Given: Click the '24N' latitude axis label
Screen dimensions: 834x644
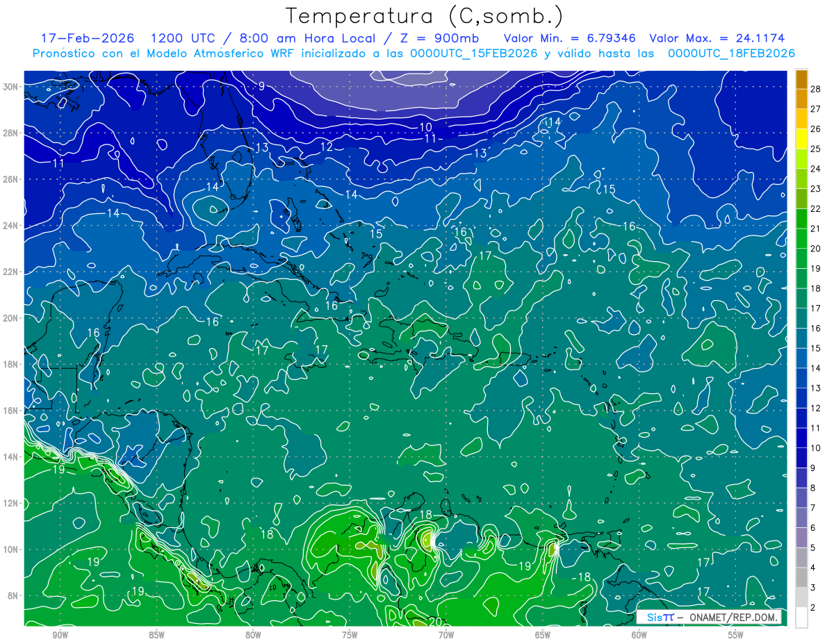Looking at the screenshot, I should 10,226.
